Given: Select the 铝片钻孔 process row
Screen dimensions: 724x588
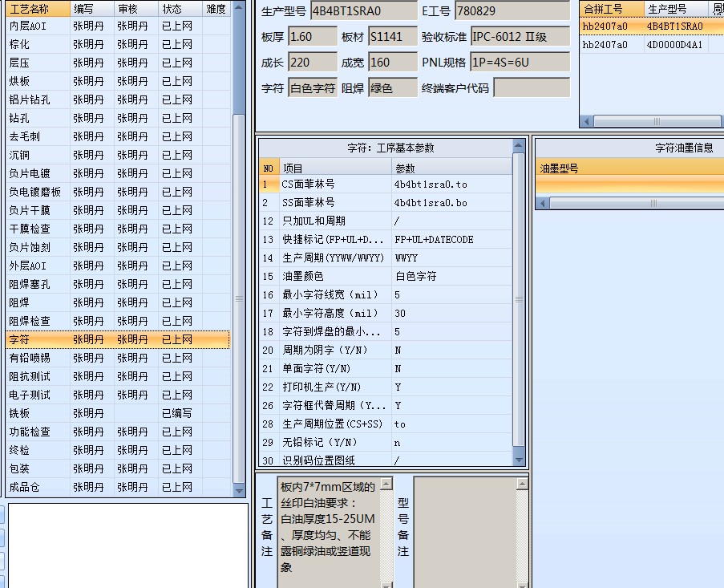Looking at the screenshot, I should tap(118, 99).
